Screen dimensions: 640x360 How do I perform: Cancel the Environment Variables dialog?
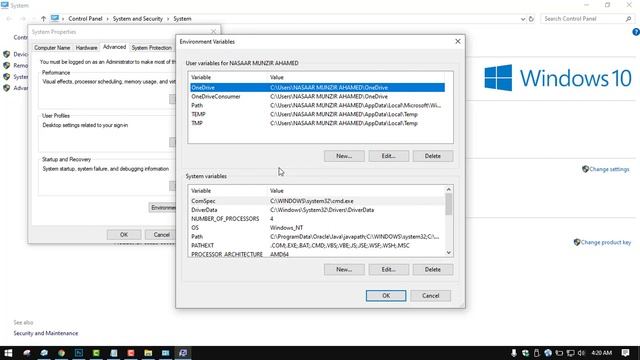pos(431,296)
